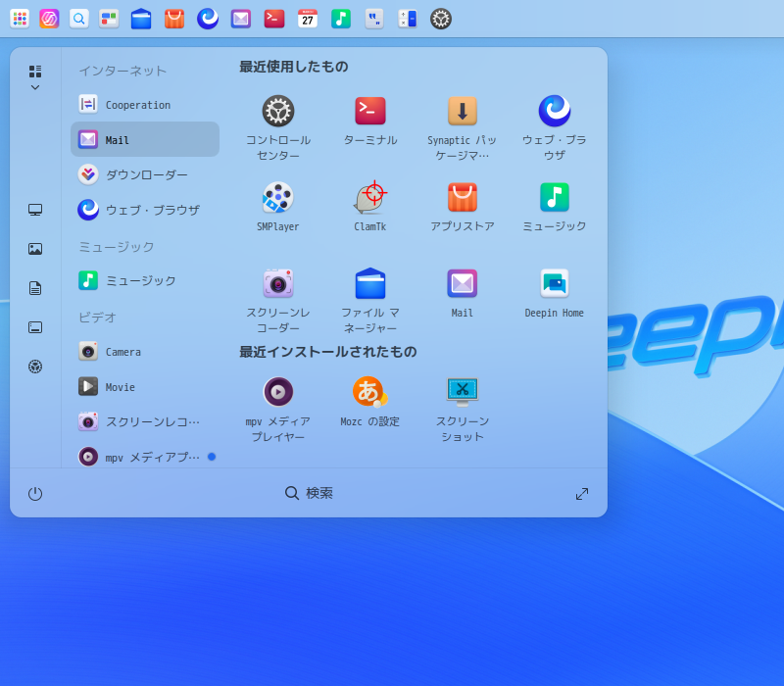Viewport: 784px width, 686px height.
Task: Open the pictures folder from the launcher sidebar
Action: tap(35, 249)
